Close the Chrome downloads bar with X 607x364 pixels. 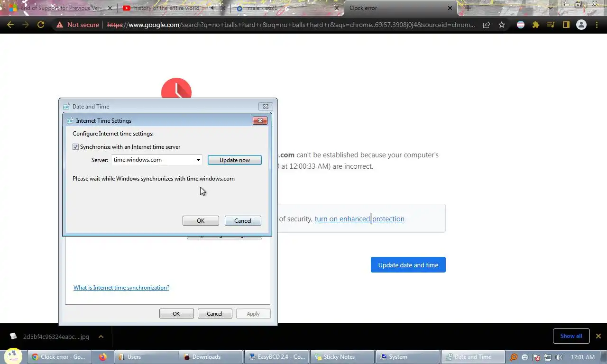click(598, 336)
